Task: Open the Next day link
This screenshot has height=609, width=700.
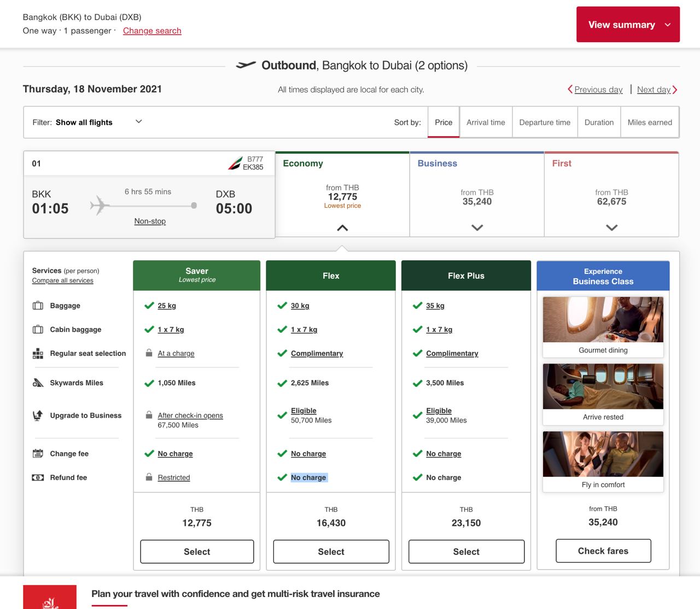Action: [x=654, y=90]
